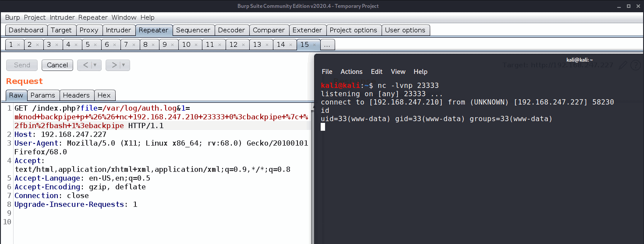Close Repeater tab 10

(x=196, y=45)
